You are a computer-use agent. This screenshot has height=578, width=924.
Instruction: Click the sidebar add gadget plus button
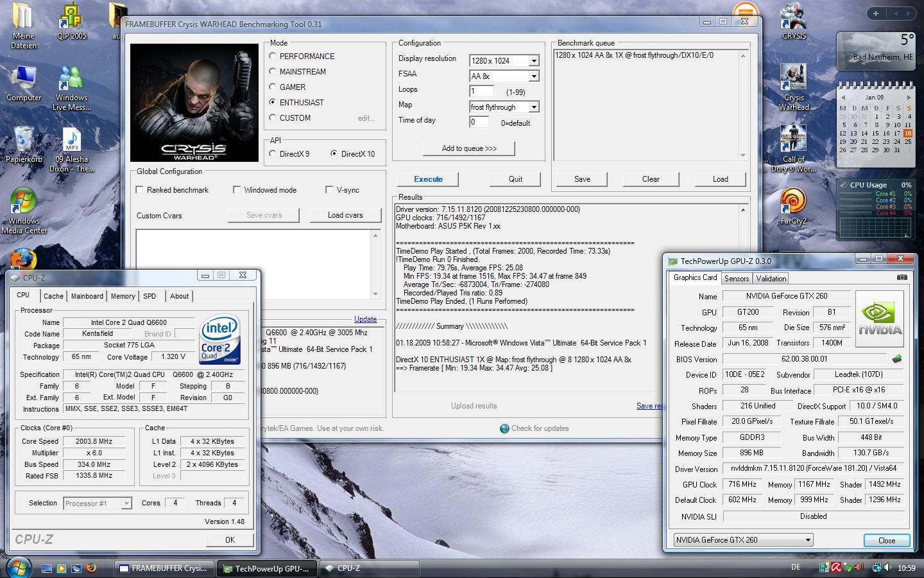tap(876, 13)
